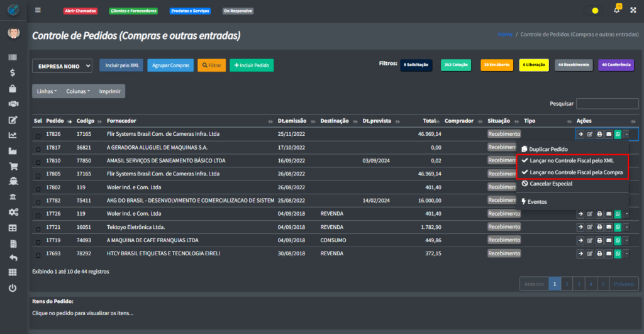Edit order 17721 with pencil icon

(x=589, y=227)
